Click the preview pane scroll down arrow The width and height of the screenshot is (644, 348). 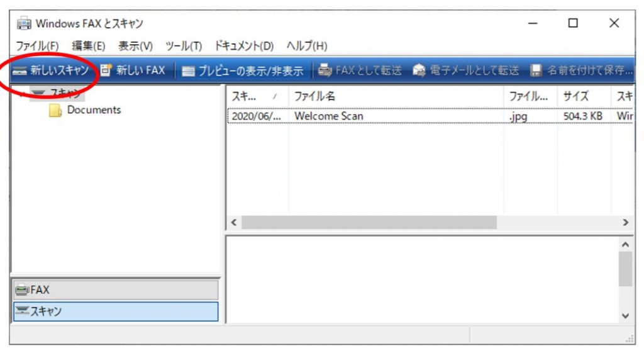click(x=626, y=315)
